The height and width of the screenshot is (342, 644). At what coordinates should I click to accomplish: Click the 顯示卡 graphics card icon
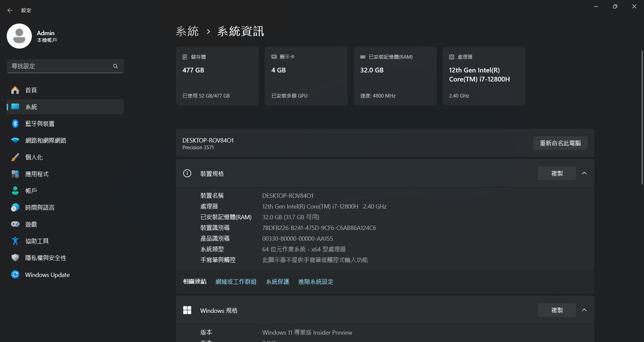pos(274,57)
